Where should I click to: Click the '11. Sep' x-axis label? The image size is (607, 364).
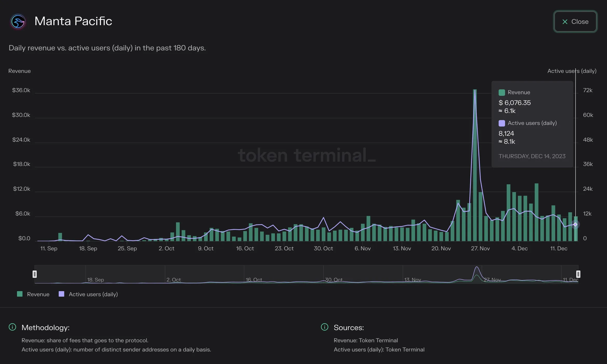49,248
